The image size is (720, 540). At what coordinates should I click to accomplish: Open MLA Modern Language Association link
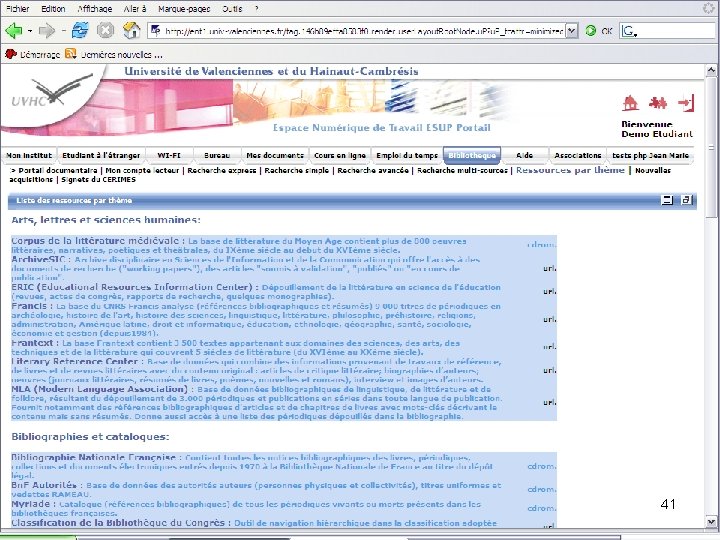pyautogui.click(x=100, y=389)
